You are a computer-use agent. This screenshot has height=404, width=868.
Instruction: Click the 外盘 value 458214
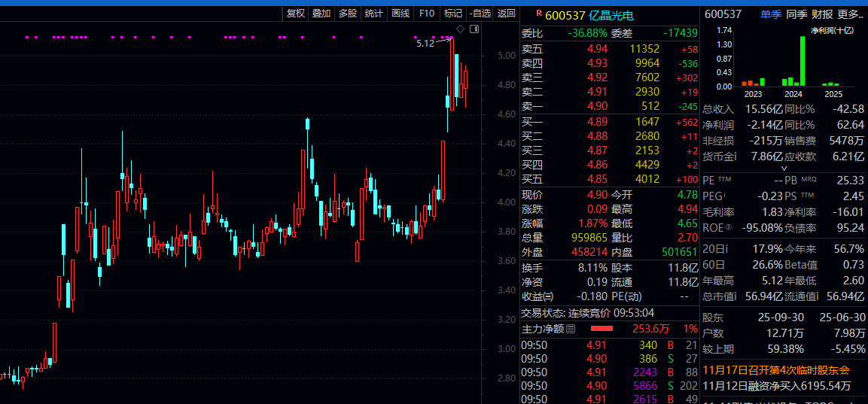coord(589,252)
